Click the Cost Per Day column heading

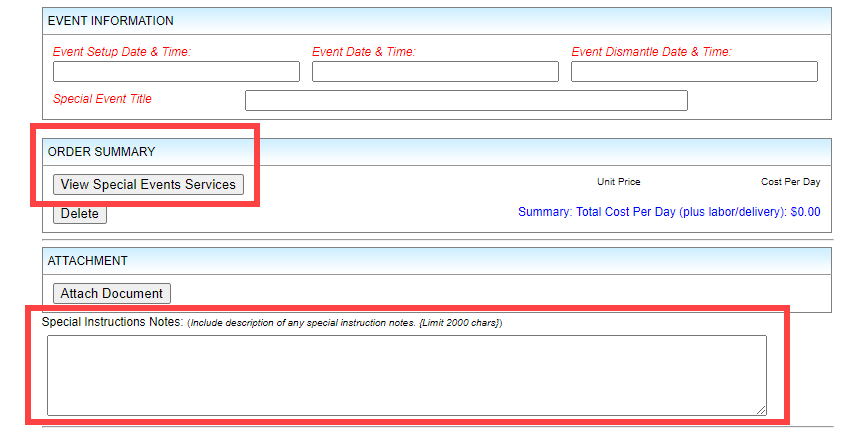click(x=790, y=182)
